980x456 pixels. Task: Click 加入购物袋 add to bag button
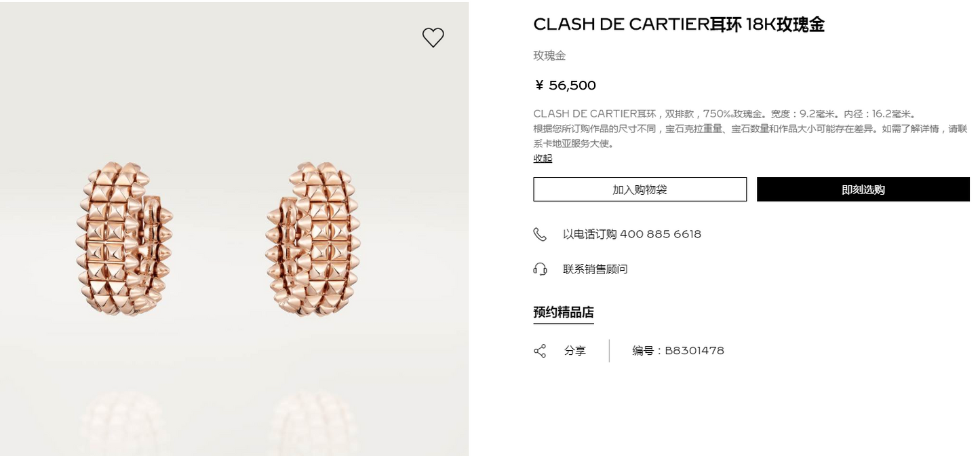[640, 189]
